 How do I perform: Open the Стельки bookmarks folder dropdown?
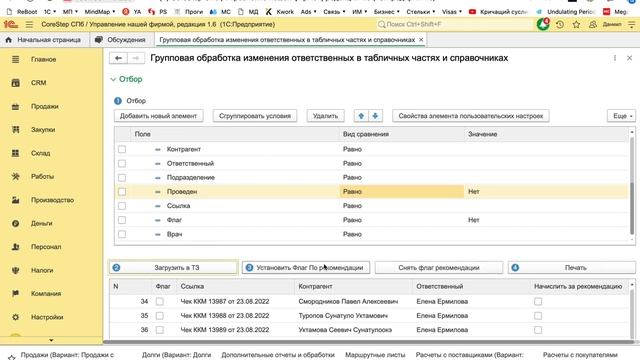420,12
